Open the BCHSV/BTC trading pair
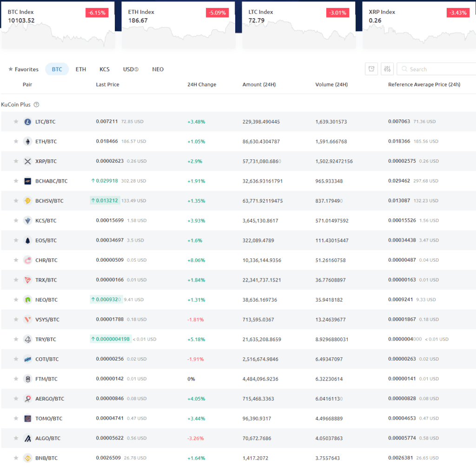 point(49,201)
